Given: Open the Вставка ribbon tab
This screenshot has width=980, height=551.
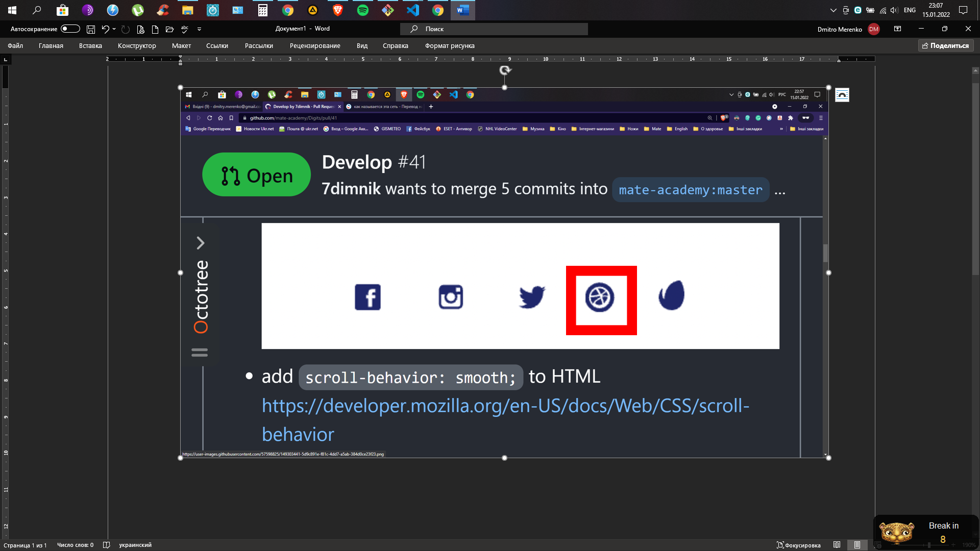Looking at the screenshot, I should [x=90, y=45].
